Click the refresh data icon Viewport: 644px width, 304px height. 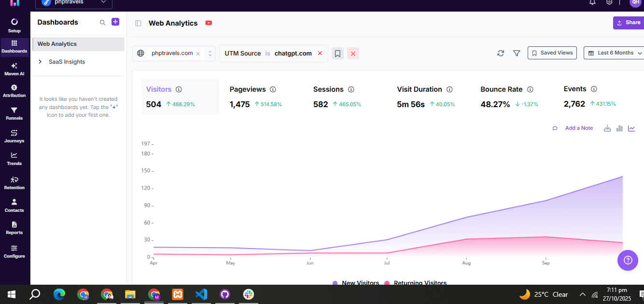pyautogui.click(x=501, y=53)
